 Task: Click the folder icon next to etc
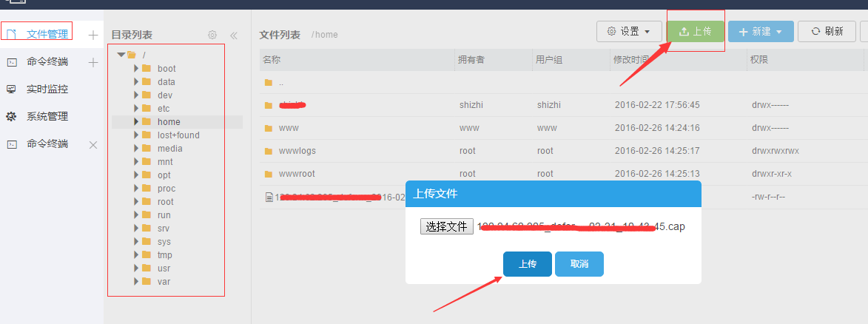146,108
